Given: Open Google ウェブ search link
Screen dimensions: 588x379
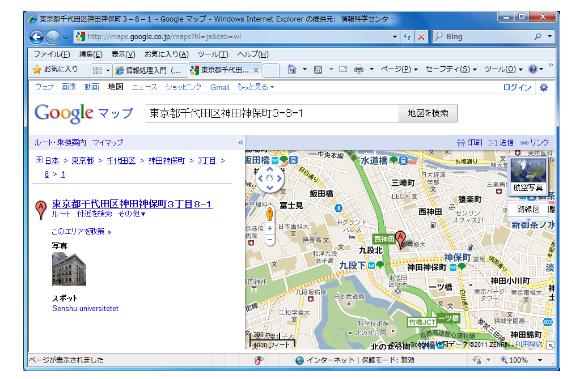Looking at the screenshot, I should coord(44,87).
